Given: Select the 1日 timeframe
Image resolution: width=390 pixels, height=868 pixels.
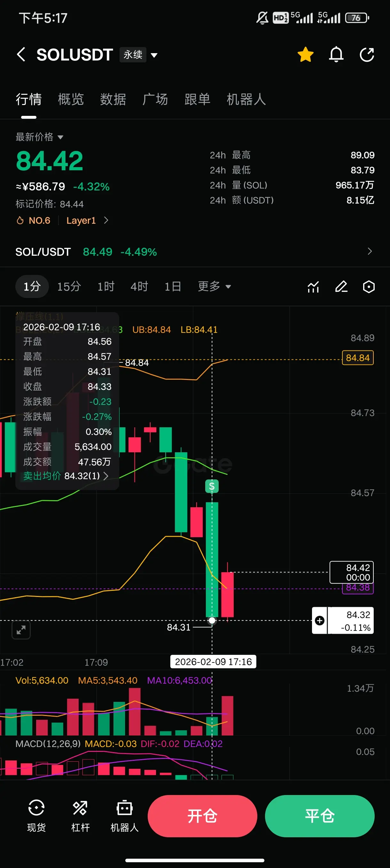Looking at the screenshot, I should coord(173,286).
